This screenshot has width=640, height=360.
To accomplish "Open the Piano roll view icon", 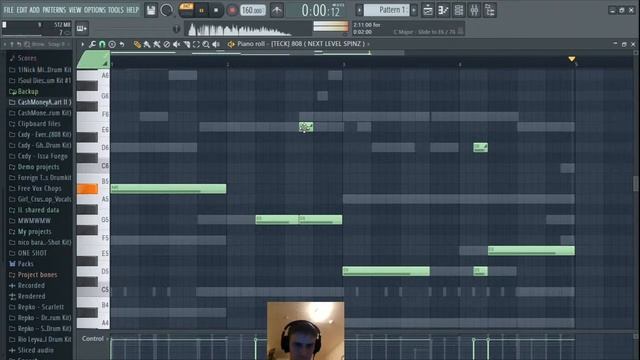I will pyautogui.click(x=443, y=10).
